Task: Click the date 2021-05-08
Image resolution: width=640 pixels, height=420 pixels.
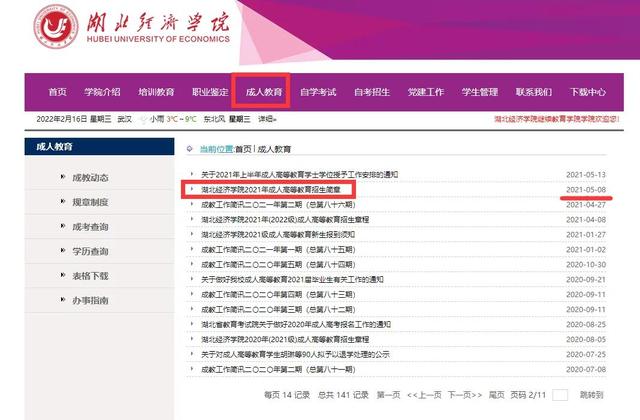Action: coord(586,190)
